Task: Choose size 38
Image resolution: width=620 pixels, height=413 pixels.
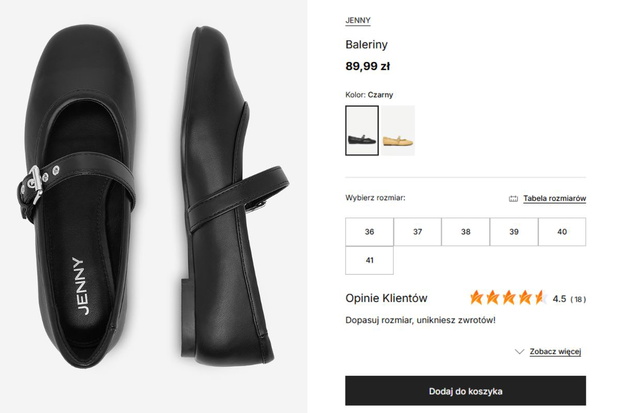Action: [466, 231]
